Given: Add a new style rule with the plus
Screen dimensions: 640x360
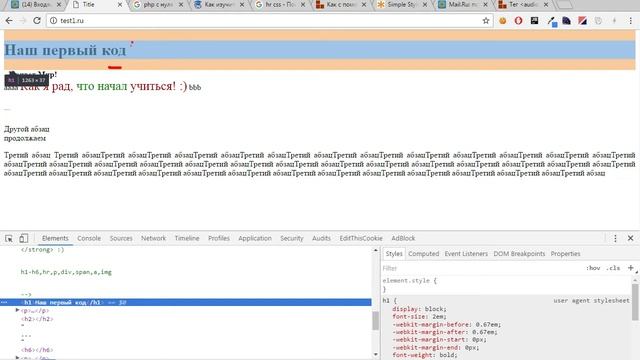Looking at the screenshot, I should [631, 268].
